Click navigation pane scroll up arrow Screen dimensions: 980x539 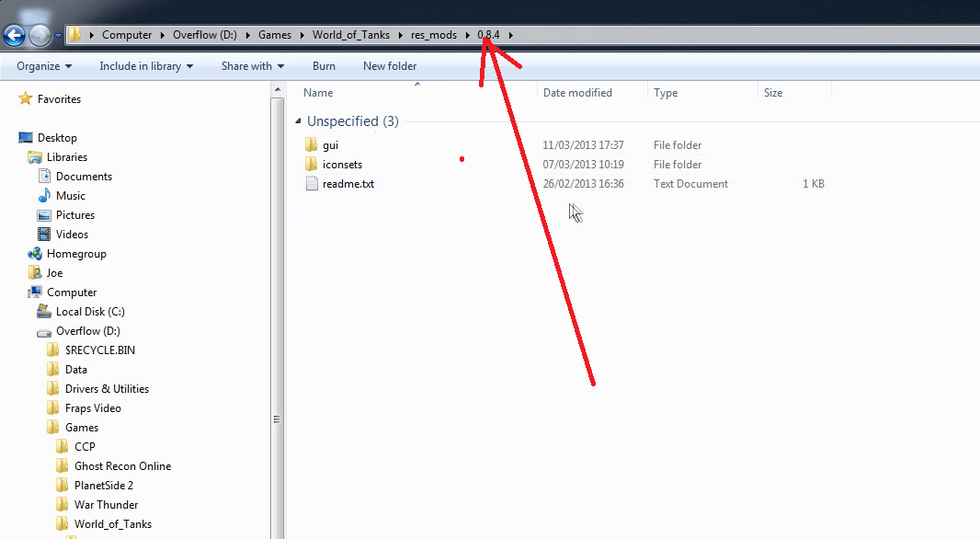[278, 90]
